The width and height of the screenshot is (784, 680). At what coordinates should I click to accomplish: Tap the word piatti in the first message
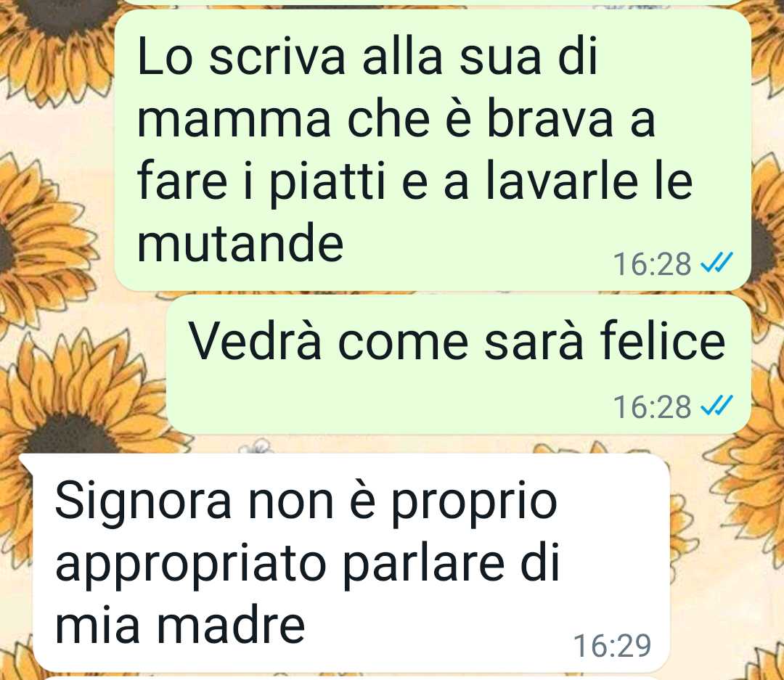tap(328, 182)
